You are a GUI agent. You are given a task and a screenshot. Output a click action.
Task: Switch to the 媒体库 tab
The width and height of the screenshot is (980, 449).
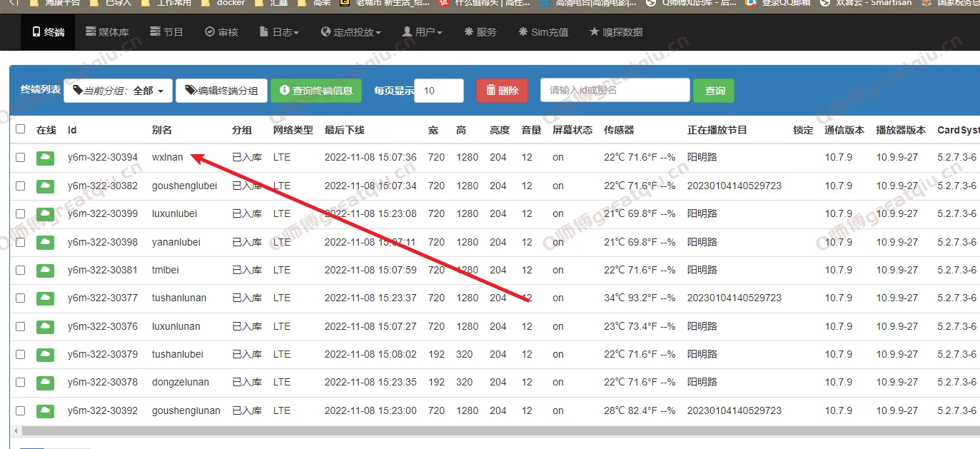[x=107, y=32]
